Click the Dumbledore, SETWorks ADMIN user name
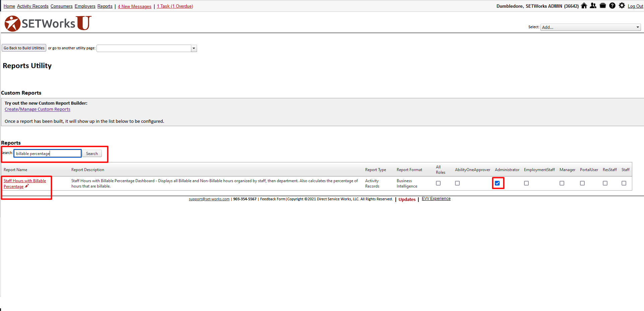The width and height of the screenshot is (644, 311). point(537,6)
